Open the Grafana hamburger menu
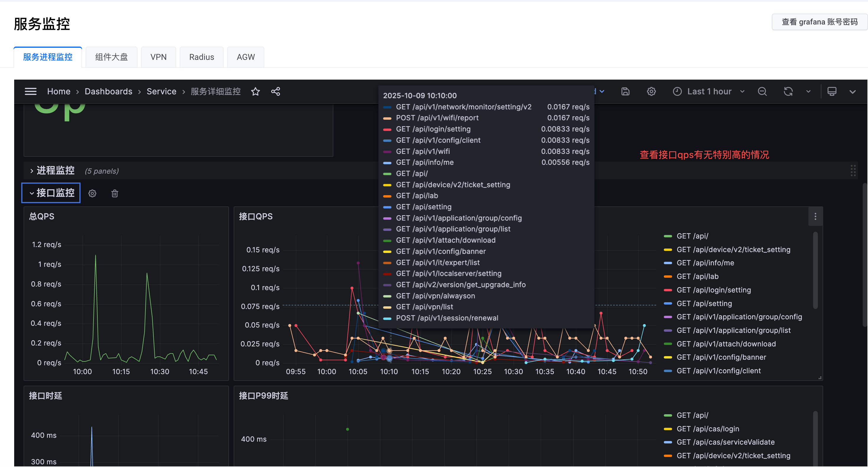The width and height of the screenshot is (868, 467). coord(30,91)
